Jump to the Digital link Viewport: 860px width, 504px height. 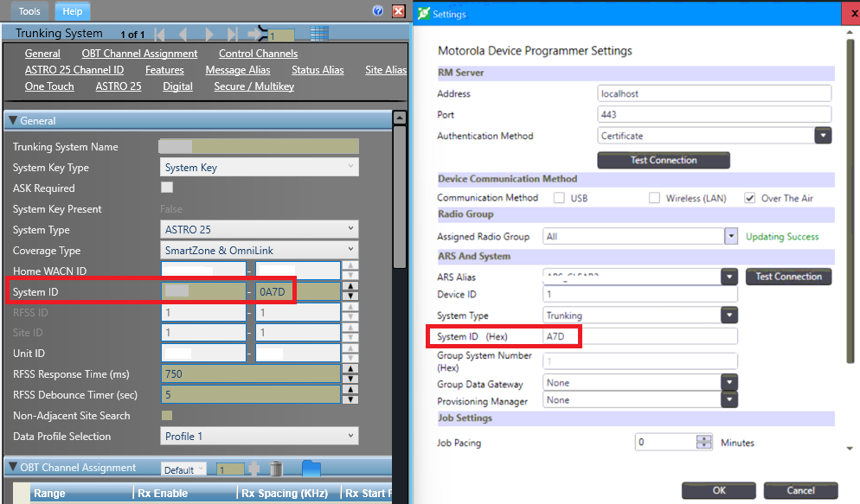click(177, 86)
